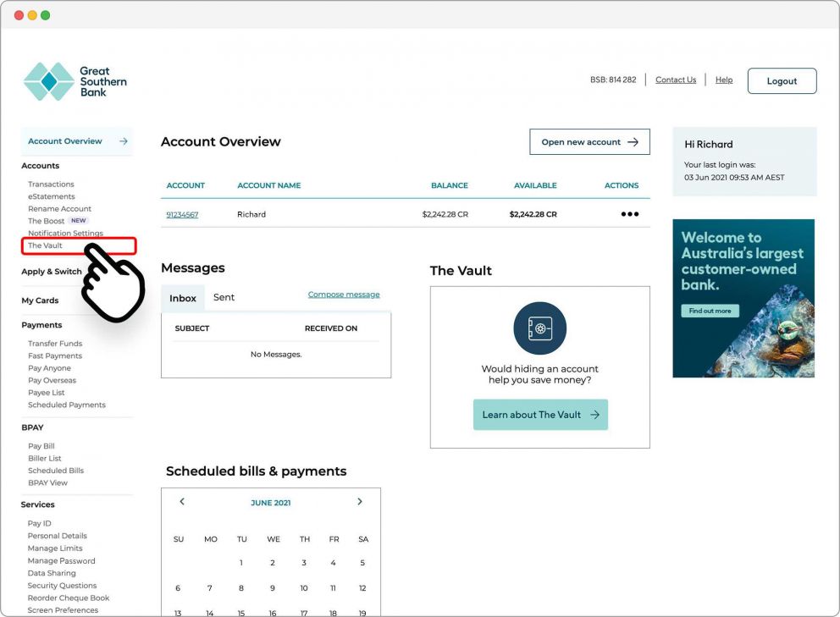Open the Help link
The height and width of the screenshot is (617, 840).
(724, 80)
